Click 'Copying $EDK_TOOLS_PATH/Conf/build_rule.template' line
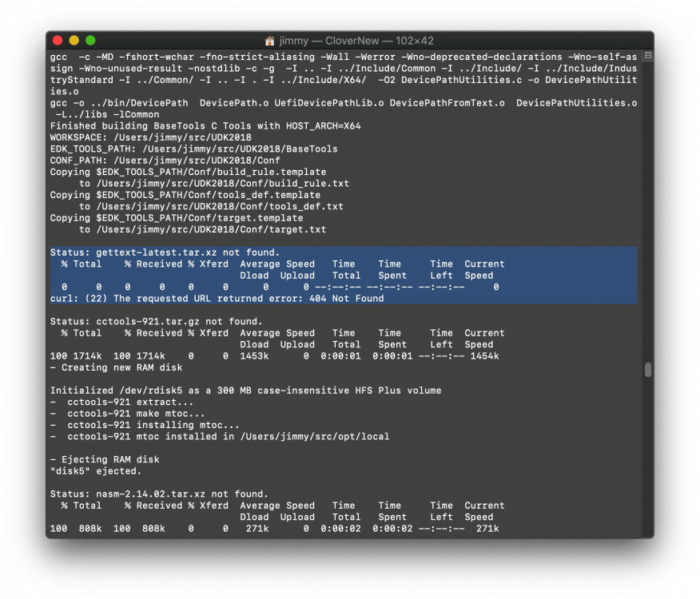Image resolution: width=700 pixels, height=599 pixels. point(188,173)
